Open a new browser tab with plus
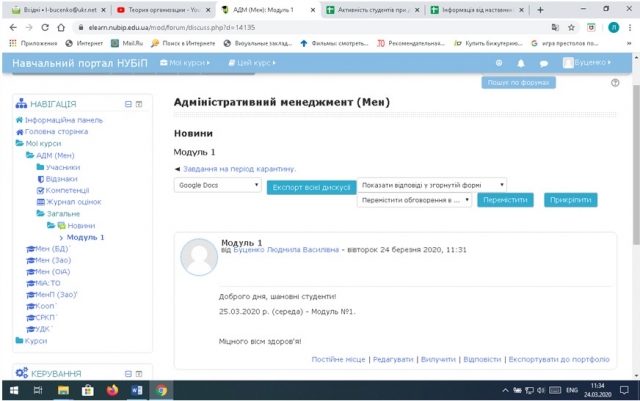This screenshot has width=640, height=401. [x=540, y=10]
